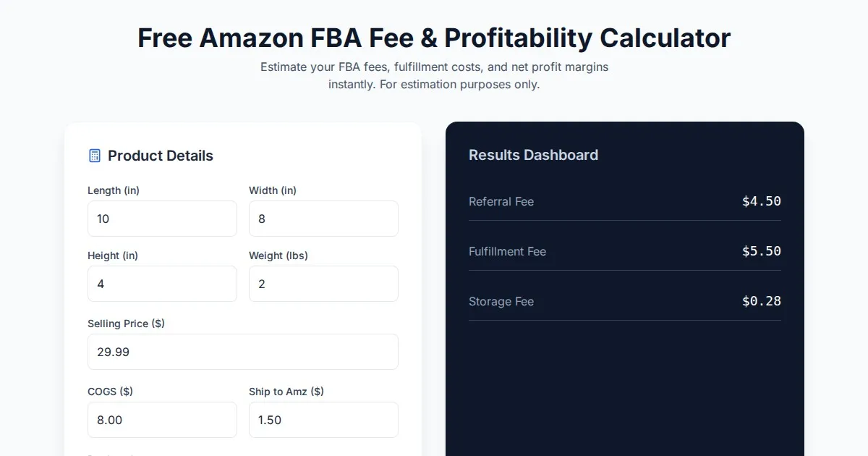Screen dimensions: 868x456
Task: Click the Ship to Amz ($) label
Action: click(286, 392)
